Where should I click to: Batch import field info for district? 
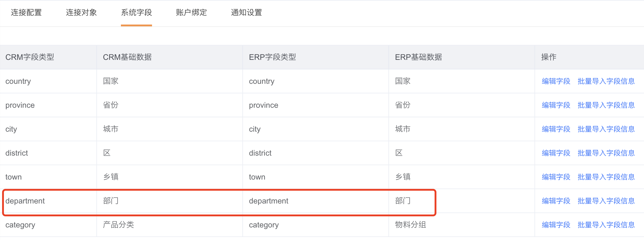(x=606, y=153)
